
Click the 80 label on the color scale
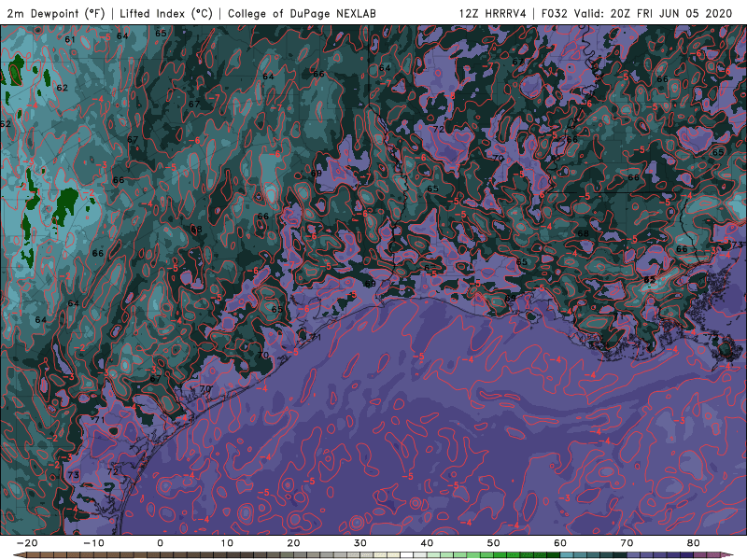click(x=694, y=543)
